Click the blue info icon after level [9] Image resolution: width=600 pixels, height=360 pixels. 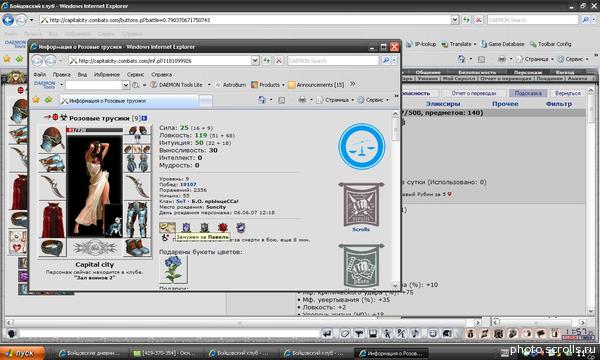tap(144, 118)
